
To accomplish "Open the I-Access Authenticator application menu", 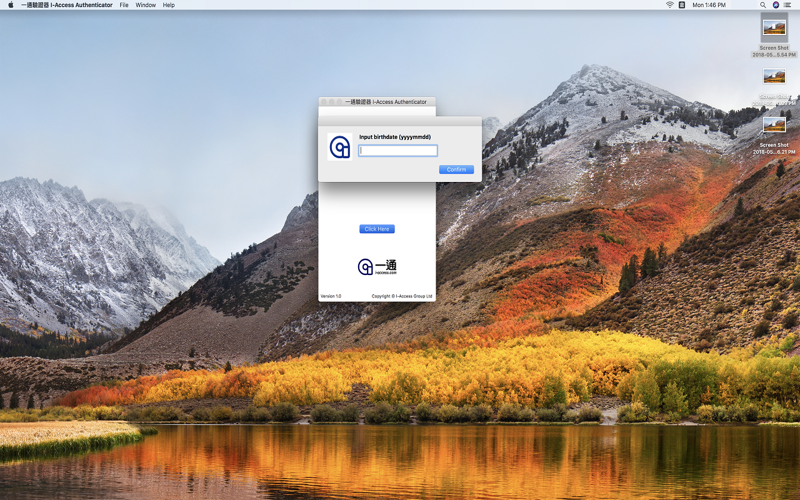I will tap(67, 5).
